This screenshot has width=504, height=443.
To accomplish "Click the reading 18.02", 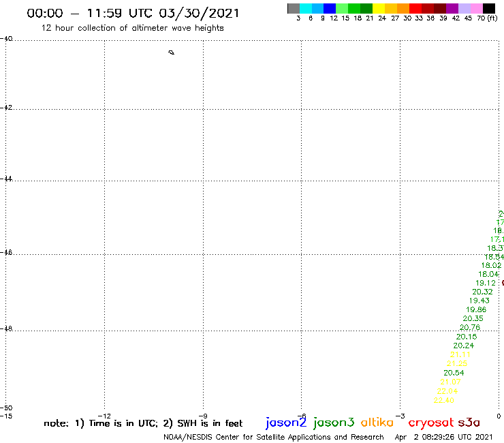I will 492,265.
